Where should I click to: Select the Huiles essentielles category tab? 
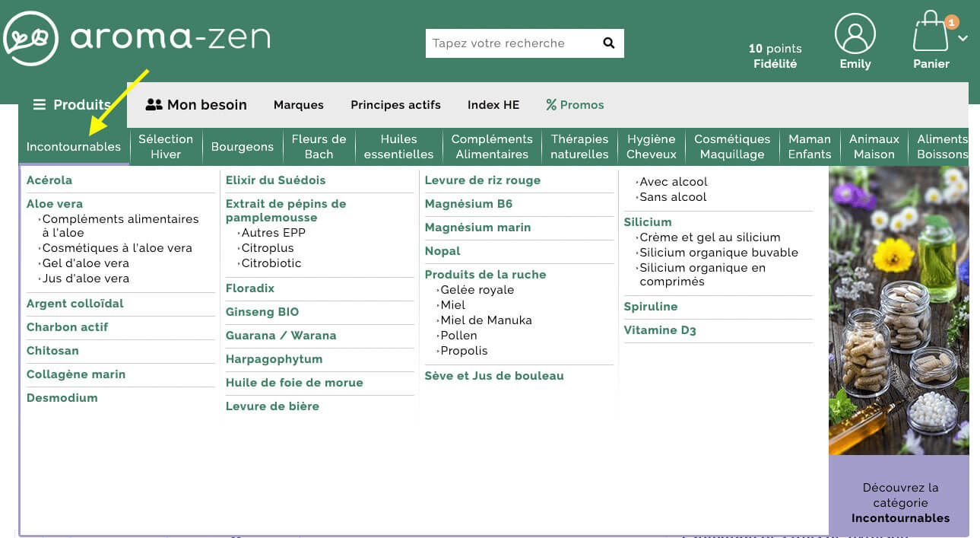398,147
